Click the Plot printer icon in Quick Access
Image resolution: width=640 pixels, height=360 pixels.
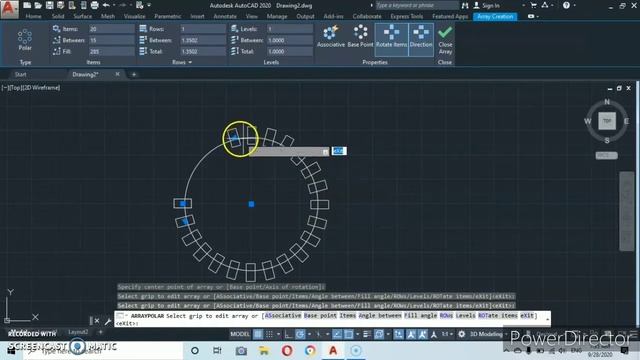pos(94,5)
